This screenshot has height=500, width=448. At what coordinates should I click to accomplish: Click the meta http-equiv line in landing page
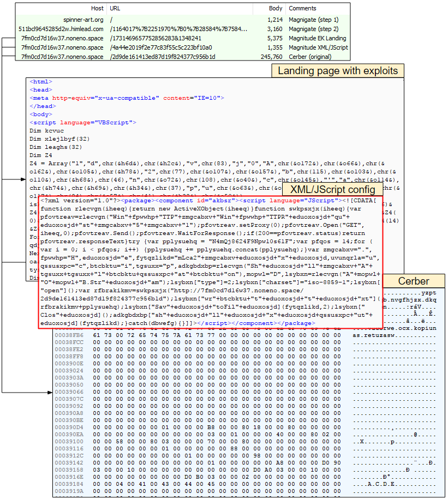pyautogui.click(x=127, y=98)
